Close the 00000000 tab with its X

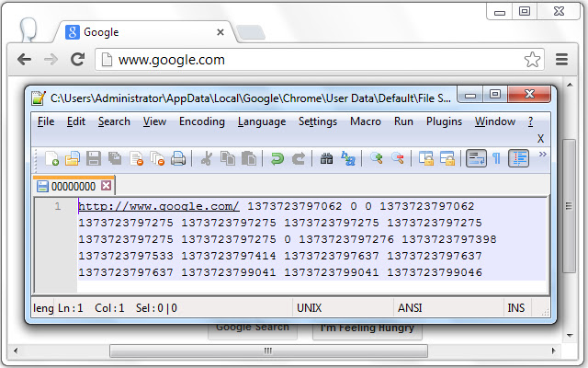coord(107,186)
